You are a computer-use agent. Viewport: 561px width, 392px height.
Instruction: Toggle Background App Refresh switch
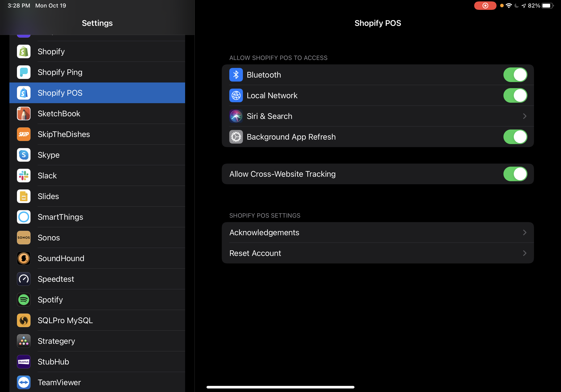[x=515, y=137]
